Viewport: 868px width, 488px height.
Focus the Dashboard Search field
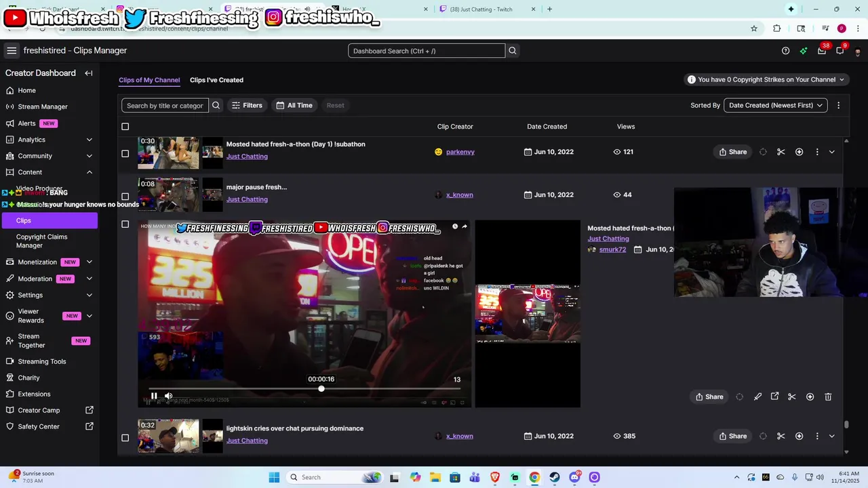427,51
